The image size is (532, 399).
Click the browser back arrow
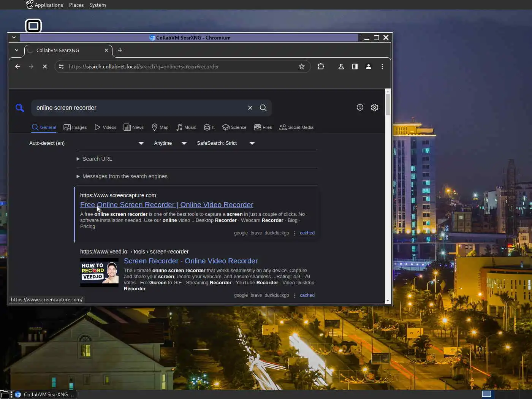(17, 66)
